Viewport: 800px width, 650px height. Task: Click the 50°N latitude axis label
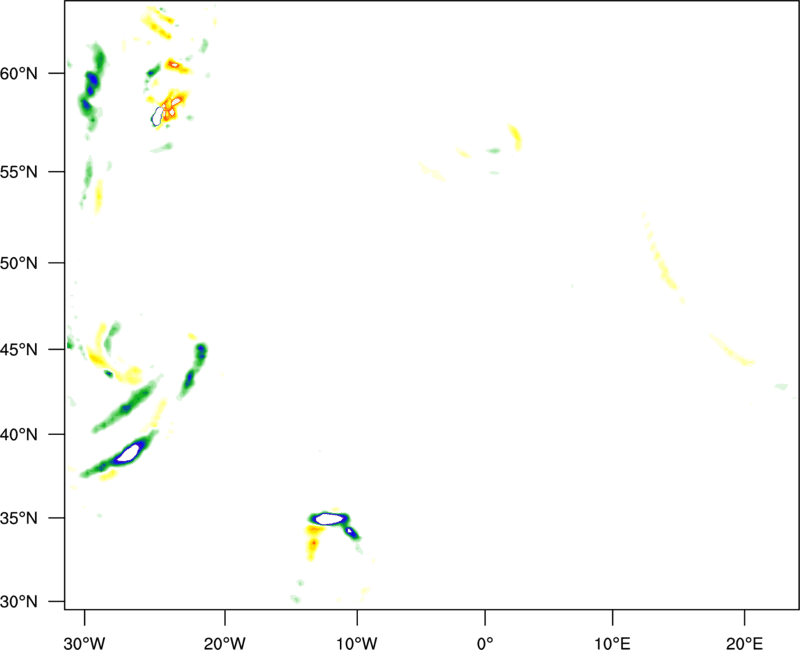pos(19,263)
